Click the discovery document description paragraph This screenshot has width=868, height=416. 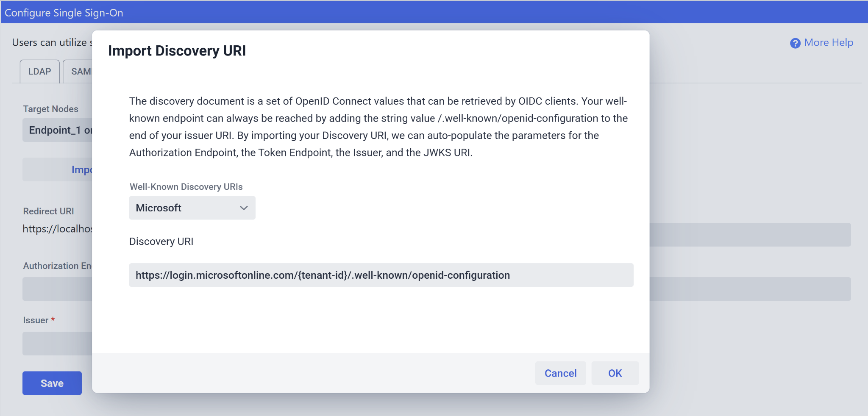(x=378, y=127)
